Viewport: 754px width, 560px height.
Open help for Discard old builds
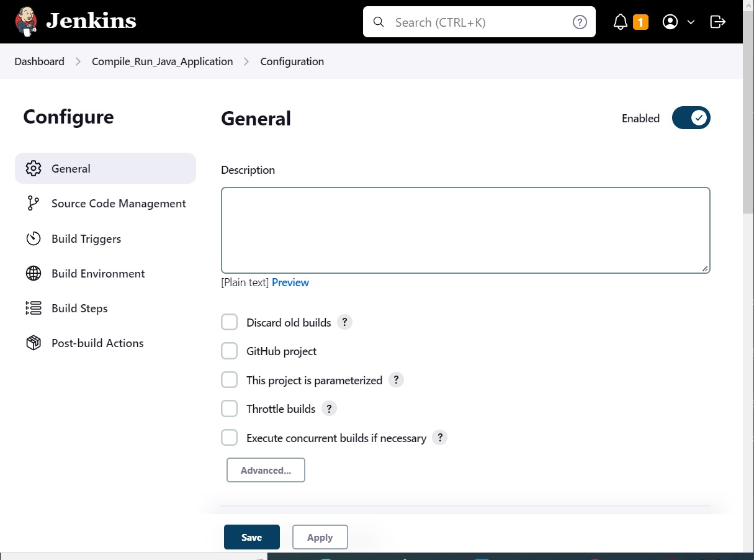click(344, 322)
